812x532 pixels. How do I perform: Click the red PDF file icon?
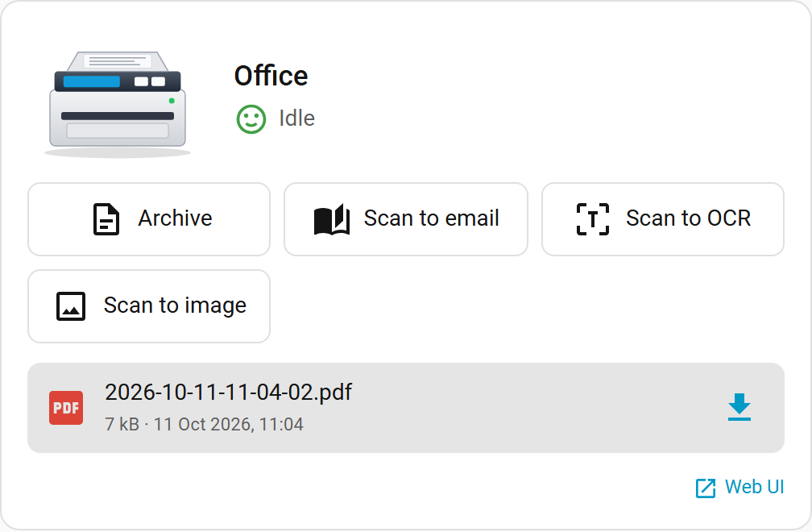click(x=66, y=408)
